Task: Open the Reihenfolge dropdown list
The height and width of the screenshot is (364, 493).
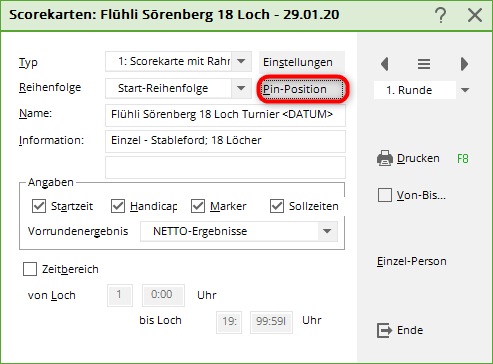Action: (241, 88)
